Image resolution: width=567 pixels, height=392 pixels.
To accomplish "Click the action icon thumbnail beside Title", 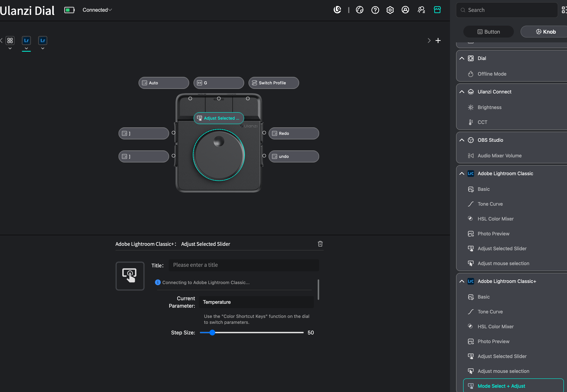I will click(x=130, y=276).
